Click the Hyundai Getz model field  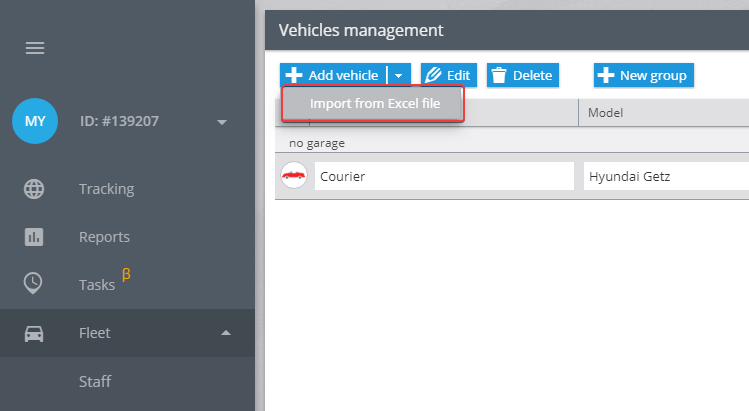coord(666,176)
